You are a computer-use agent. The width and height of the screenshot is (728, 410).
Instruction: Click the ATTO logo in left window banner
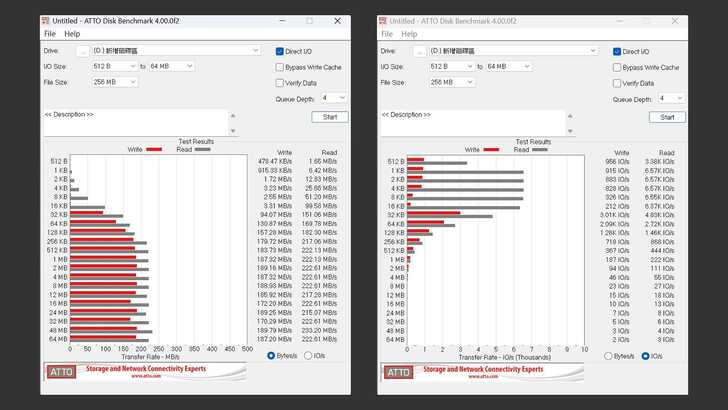point(61,372)
